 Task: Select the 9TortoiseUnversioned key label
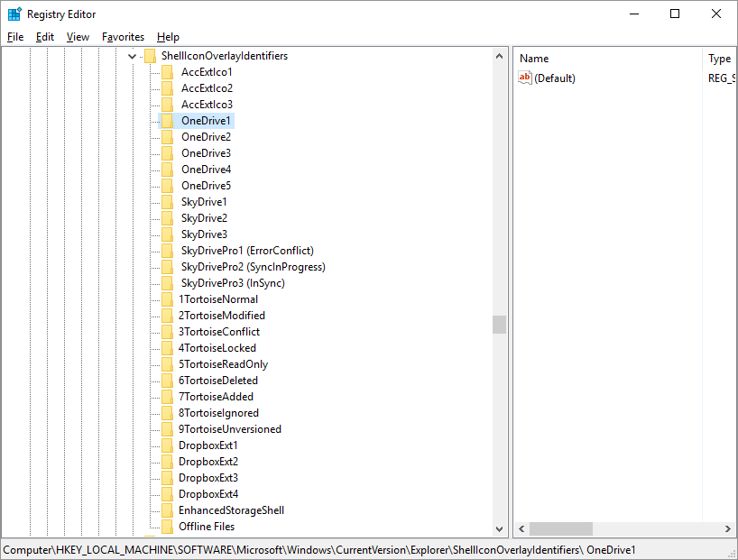point(230,429)
